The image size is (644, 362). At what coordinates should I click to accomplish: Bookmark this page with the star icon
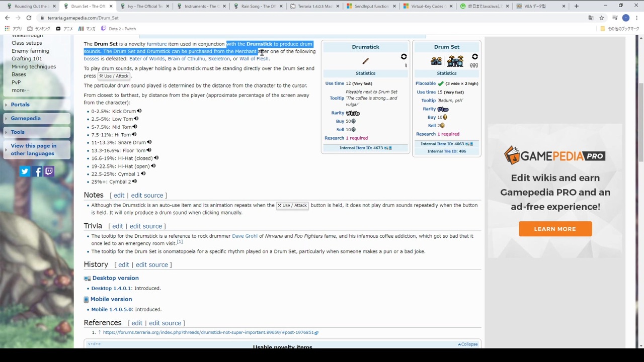tap(601, 18)
